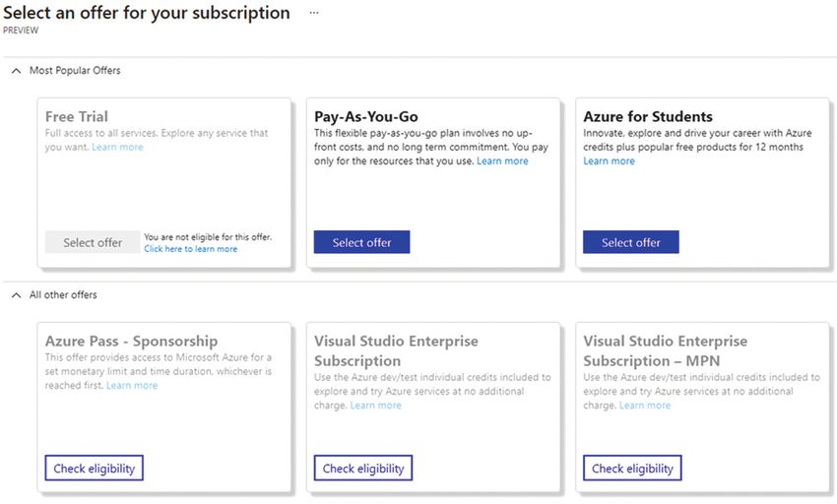The image size is (837, 504).
Task: Open Learn more in Visual Studio Enterprise Subscription card
Action: [376, 405]
